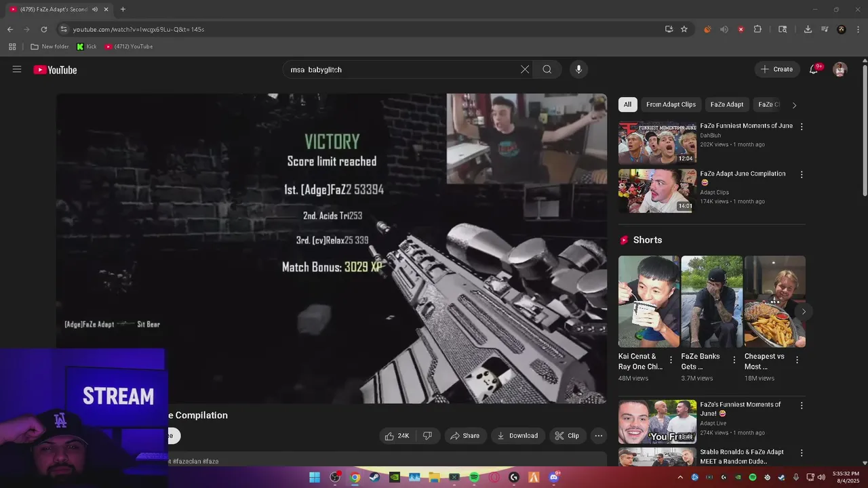Open the Kick bookmark
868x488 pixels.
click(x=86, y=47)
